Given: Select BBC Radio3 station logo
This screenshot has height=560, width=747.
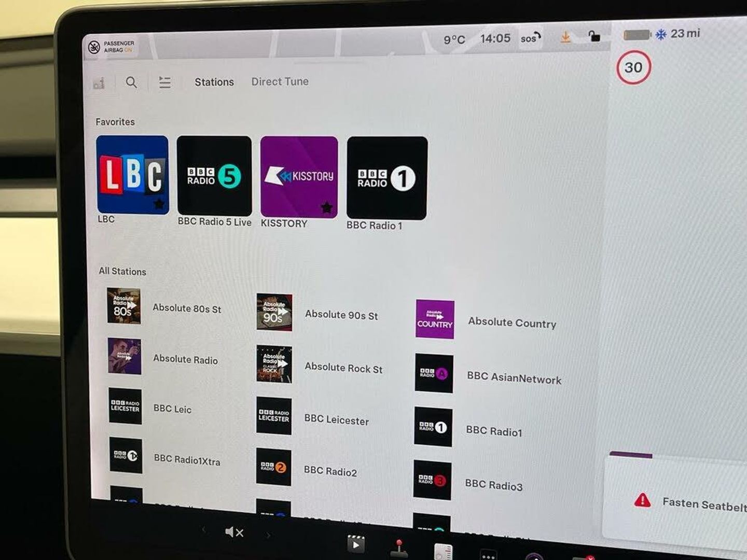Looking at the screenshot, I should coord(432,480).
